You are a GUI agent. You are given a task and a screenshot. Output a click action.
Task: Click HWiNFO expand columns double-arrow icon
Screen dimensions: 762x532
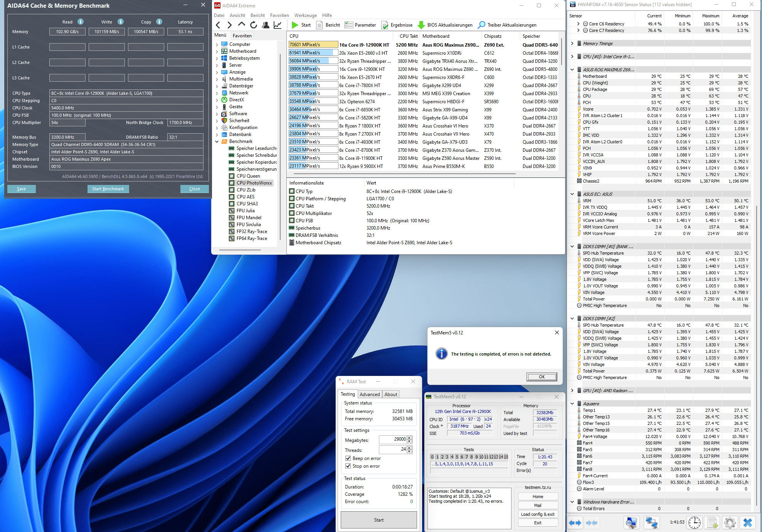[x=575, y=523]
